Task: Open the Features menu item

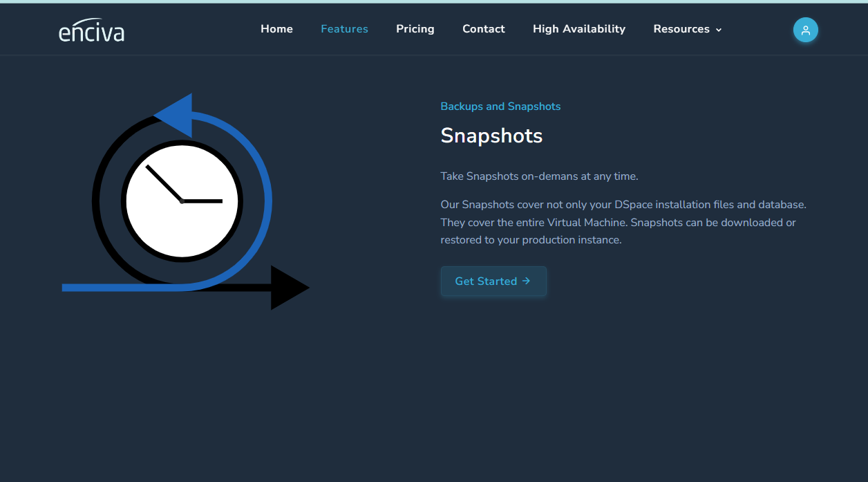Action: [x=344, y=29]
